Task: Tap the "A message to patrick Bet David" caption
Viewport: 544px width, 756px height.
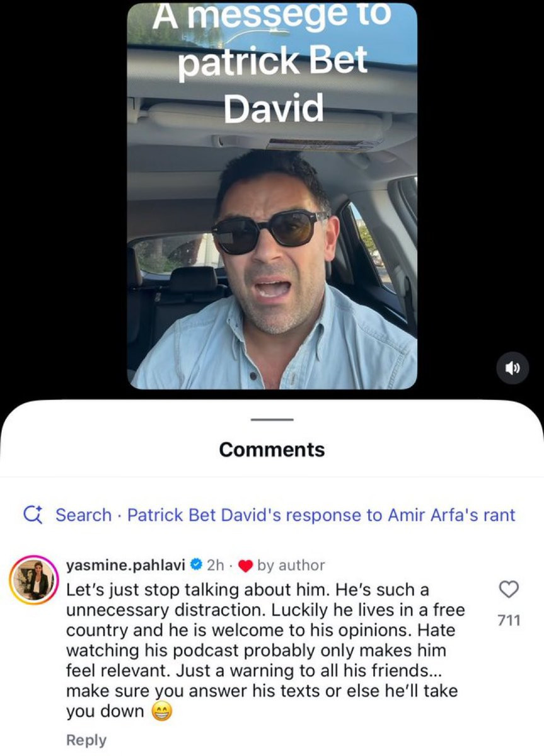Action: [272, 62]
